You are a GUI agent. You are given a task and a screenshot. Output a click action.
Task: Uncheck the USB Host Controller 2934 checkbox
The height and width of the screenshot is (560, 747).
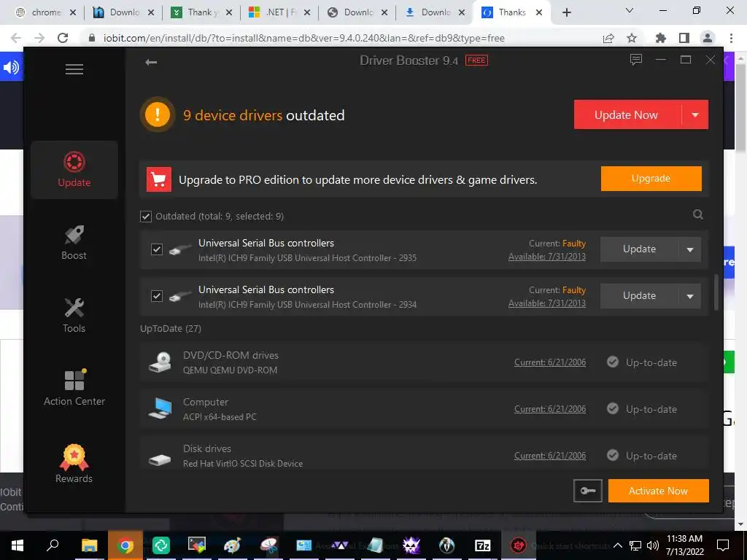click(x=157, y=296)
